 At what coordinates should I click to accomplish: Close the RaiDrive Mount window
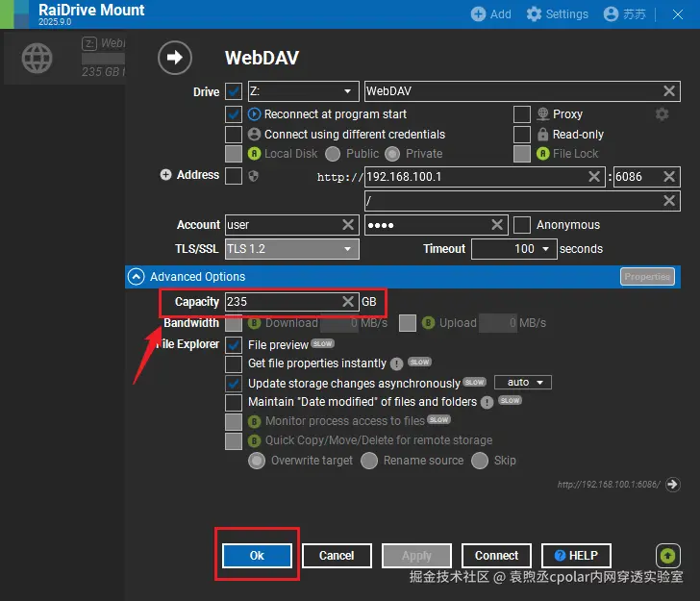[678, 14]
